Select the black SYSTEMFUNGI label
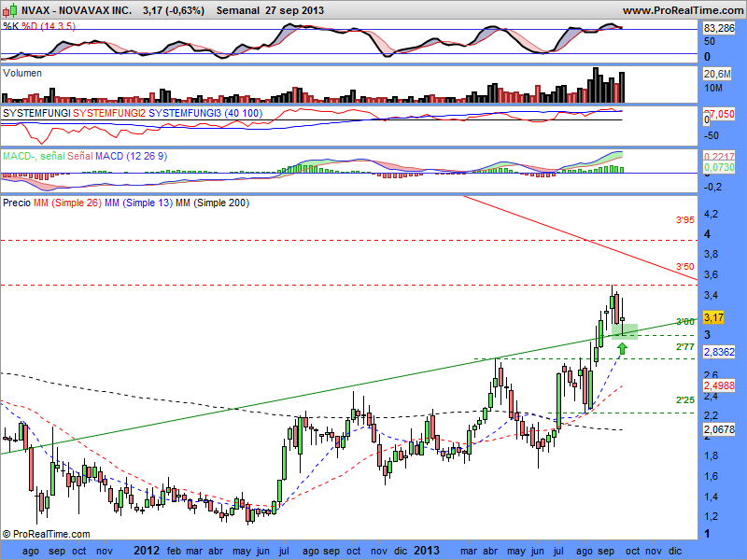 (36, 113)
